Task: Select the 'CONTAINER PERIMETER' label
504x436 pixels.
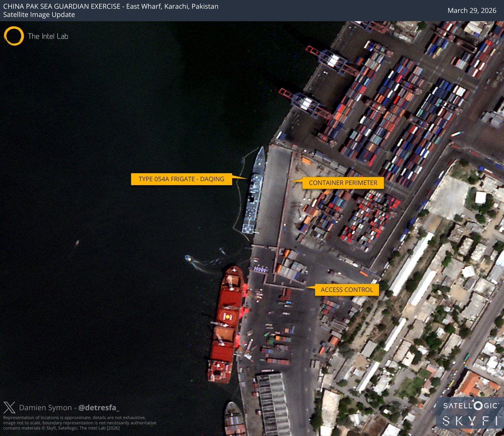Action: tap(343, 183)
